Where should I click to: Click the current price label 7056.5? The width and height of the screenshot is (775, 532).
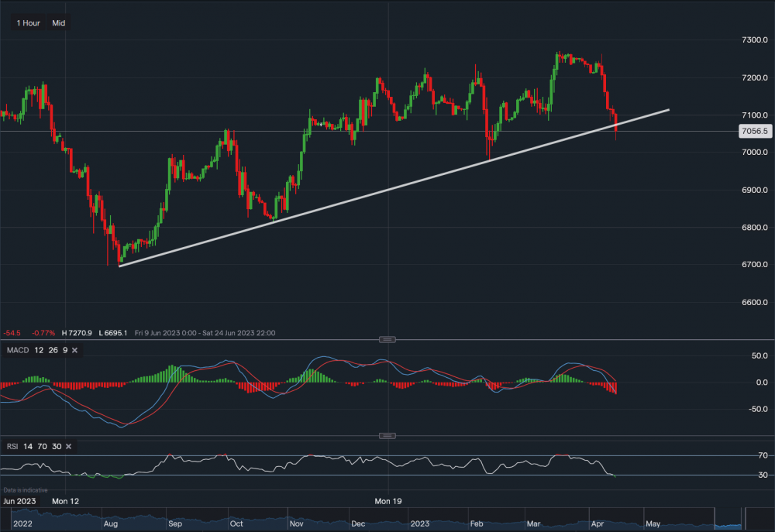pyautogui.click(x=754, y=132)
